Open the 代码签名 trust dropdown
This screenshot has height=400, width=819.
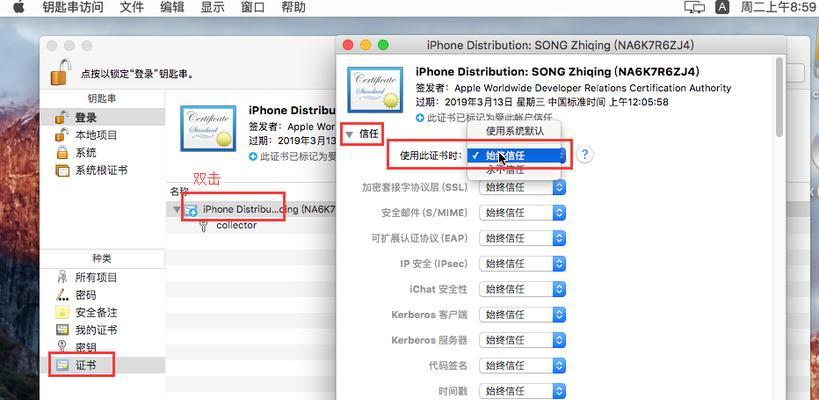tap(522, 366)
